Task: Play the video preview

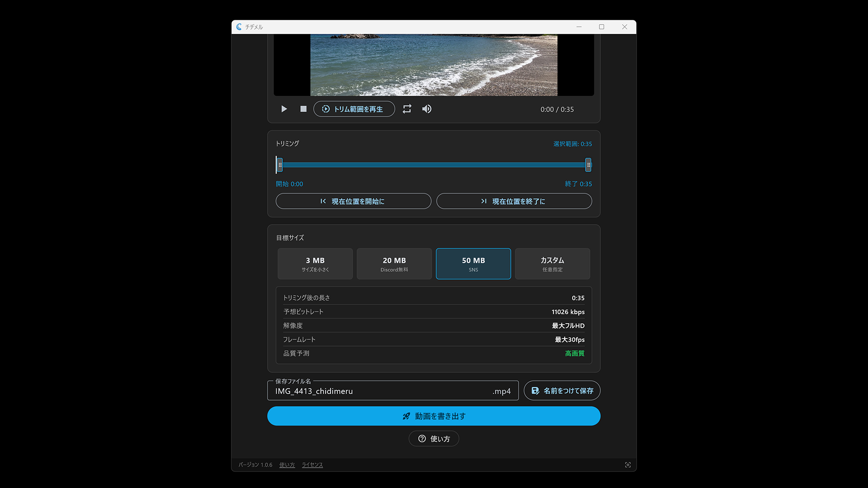Action: (284, 109)
